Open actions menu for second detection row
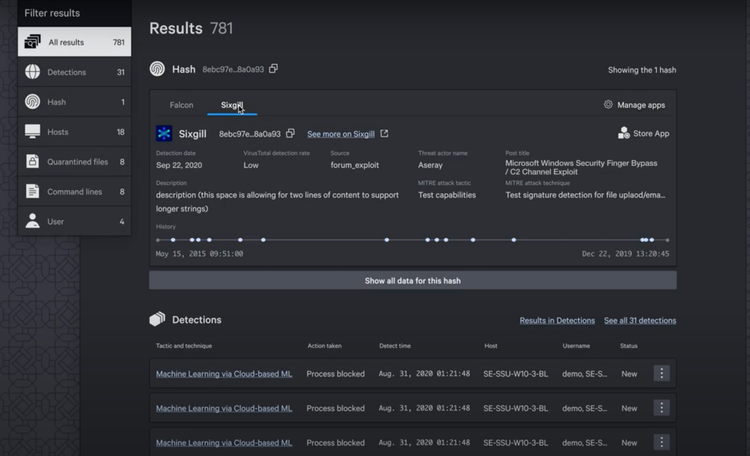This screenshot has width=750, height=456. pyautogui.click(x=661, y=408)
